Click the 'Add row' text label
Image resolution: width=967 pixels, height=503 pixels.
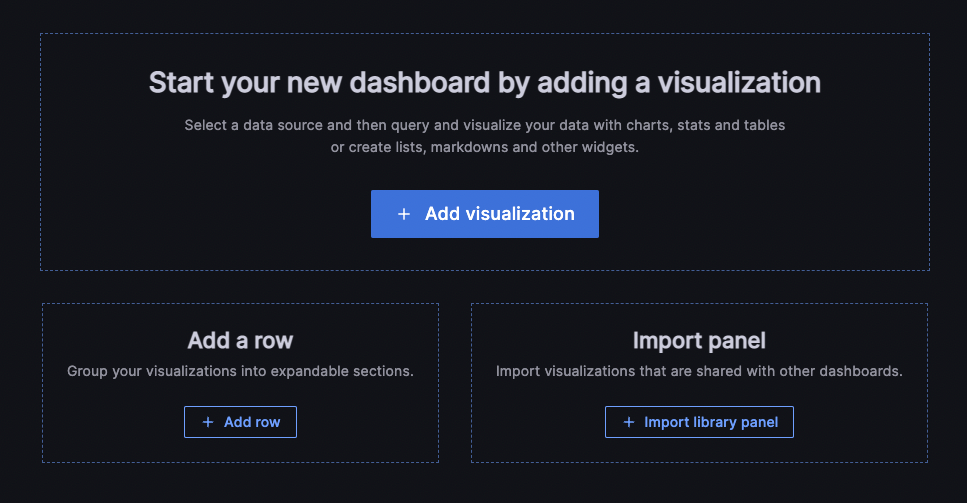[x=252, y=422]
